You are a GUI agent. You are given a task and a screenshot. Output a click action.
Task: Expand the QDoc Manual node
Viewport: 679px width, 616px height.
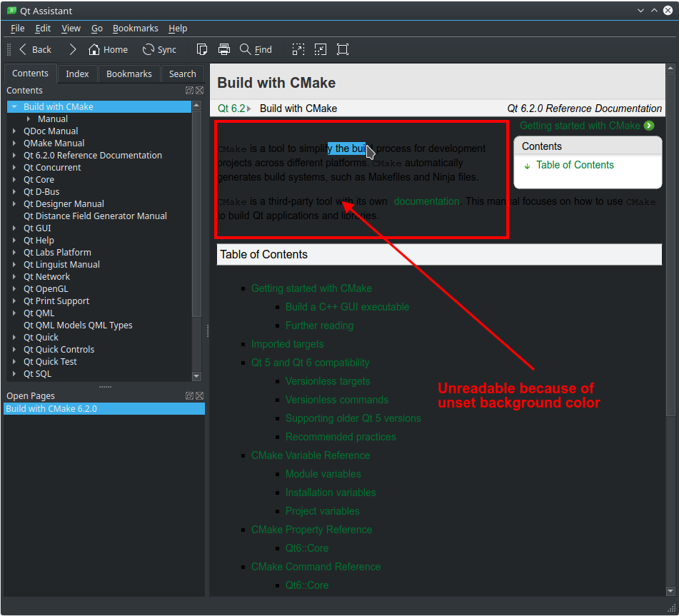(14, 131)
